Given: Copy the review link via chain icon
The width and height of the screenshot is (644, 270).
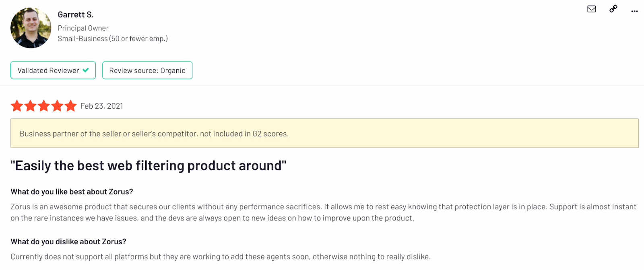Looking at the screenshot, I should pyautogui.click(x=613, y=9).
